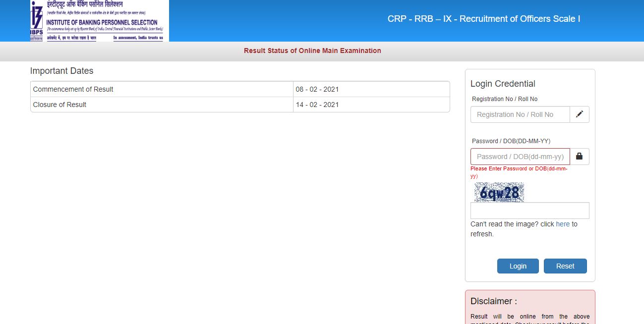This screenshot has height=324, width=644.
Task: Click the CRP - RRB - IX header banner
Action: click(x=483, y=19)
